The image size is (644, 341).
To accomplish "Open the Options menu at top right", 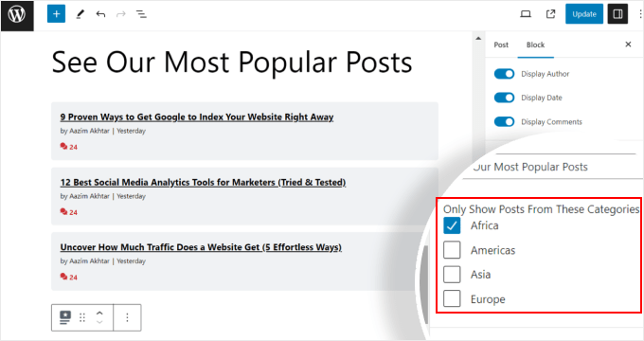I will [640, 14].
